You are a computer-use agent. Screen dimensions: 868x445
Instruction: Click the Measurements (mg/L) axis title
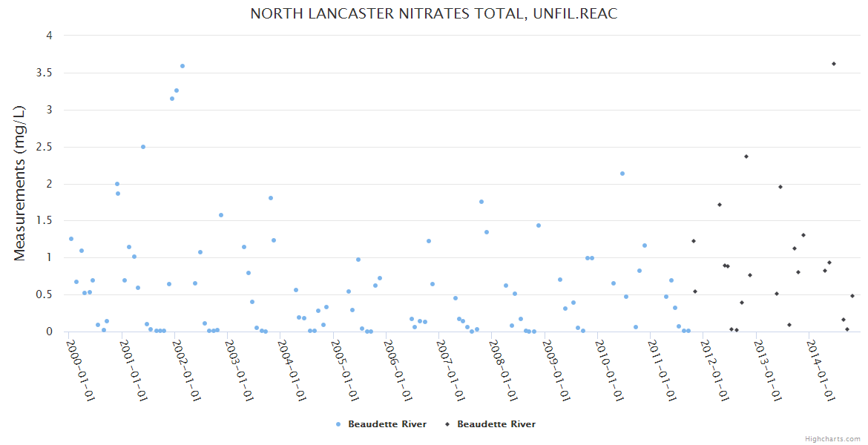tap(20, 183)
